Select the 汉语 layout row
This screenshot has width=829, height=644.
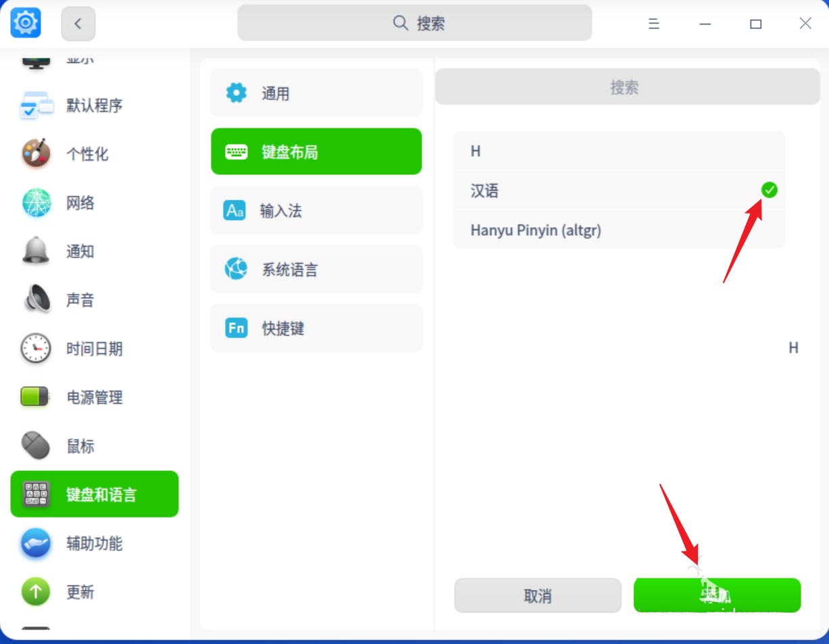[x=620, y=191]
